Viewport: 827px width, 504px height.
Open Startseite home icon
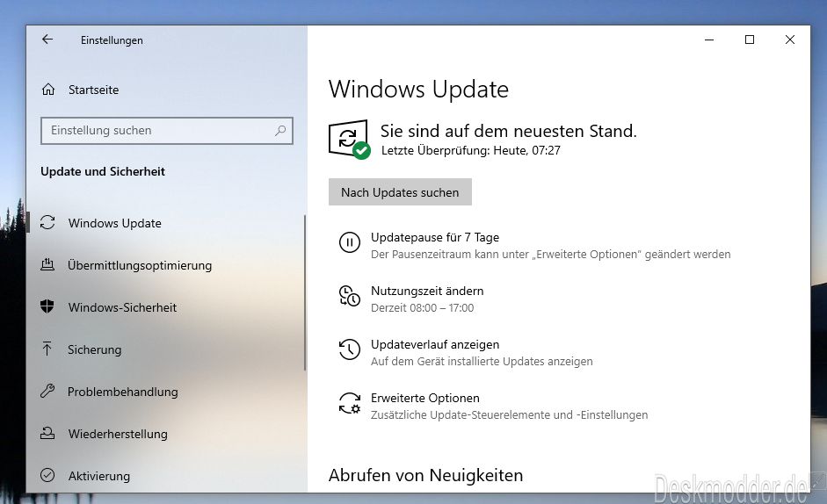point(48,90)
